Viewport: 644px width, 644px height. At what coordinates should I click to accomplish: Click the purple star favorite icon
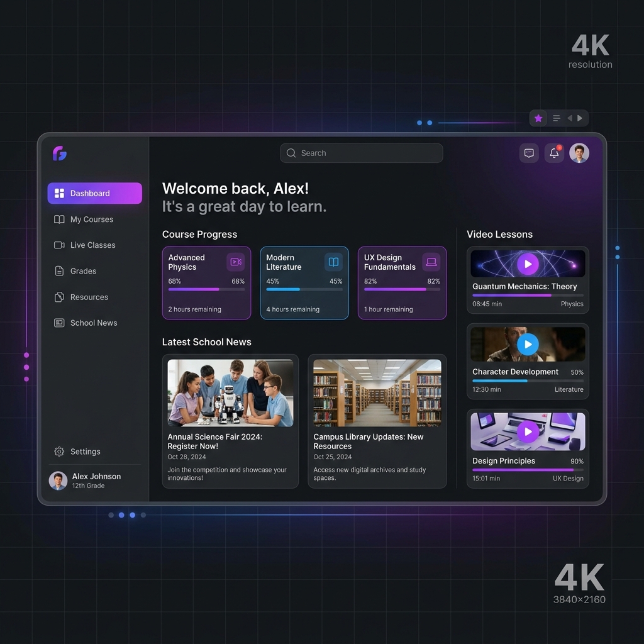tap(538, 118)
